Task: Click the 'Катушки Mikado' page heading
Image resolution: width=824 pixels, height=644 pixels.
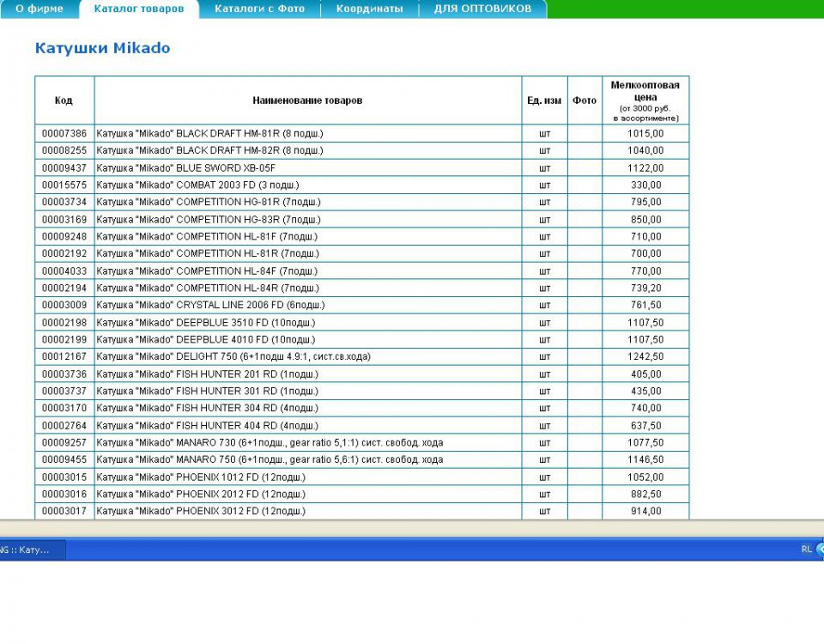Action: (x=102, y=48)
